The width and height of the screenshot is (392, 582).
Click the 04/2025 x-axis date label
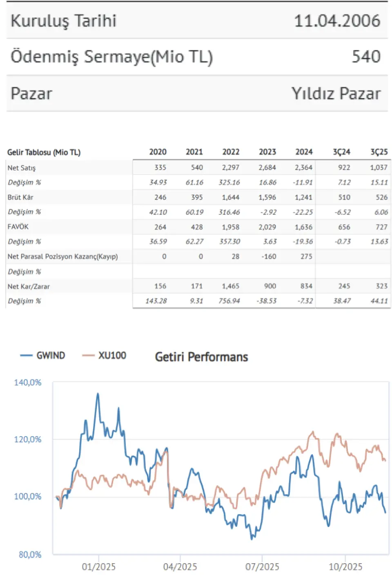180,567
